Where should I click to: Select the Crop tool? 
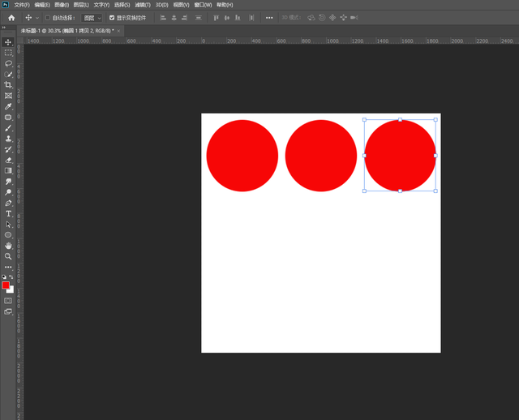pos(8,84)
